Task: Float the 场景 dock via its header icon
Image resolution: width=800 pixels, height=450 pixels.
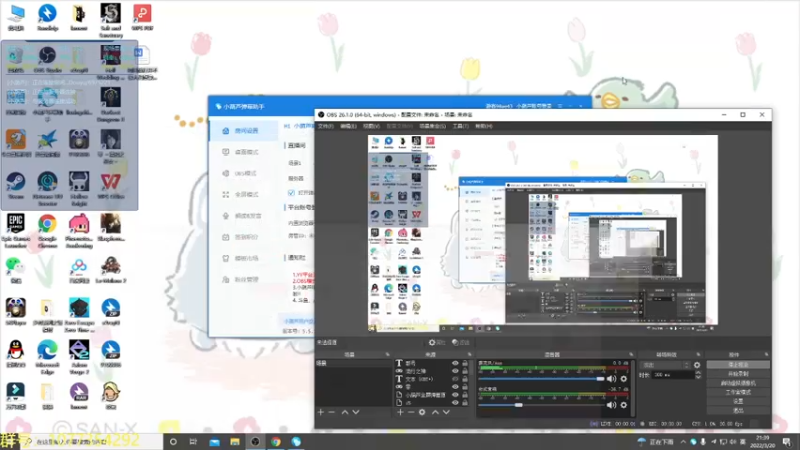Action: [x=387, y=355]
